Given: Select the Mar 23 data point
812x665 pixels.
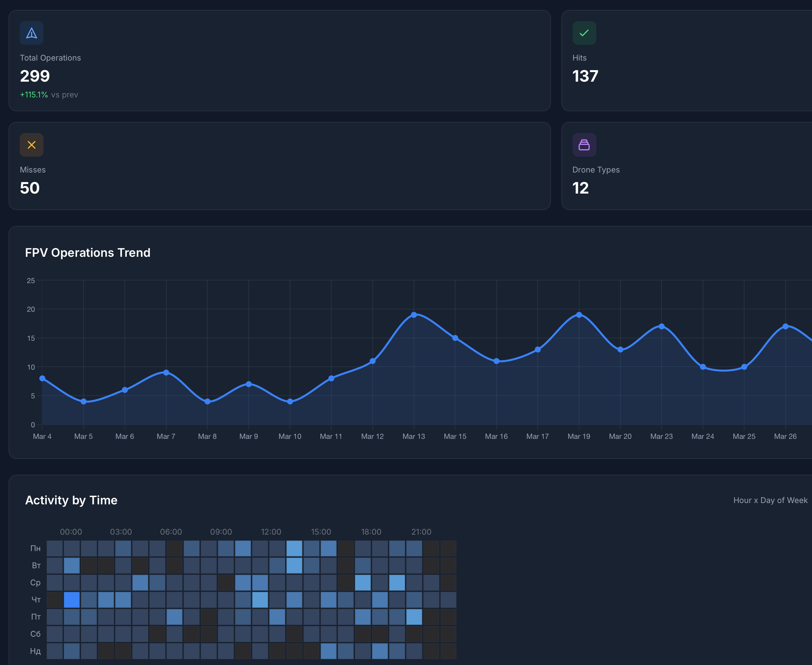Looking at the screenshot, I should point(662,326).
